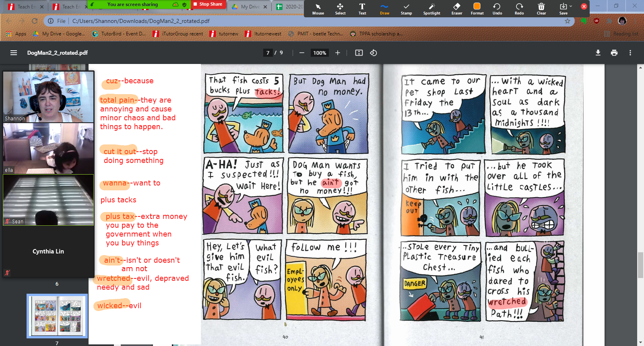Switch to the 2020-20 spreadsheet tab
The image size is (644, 346).
click(289, 6)
